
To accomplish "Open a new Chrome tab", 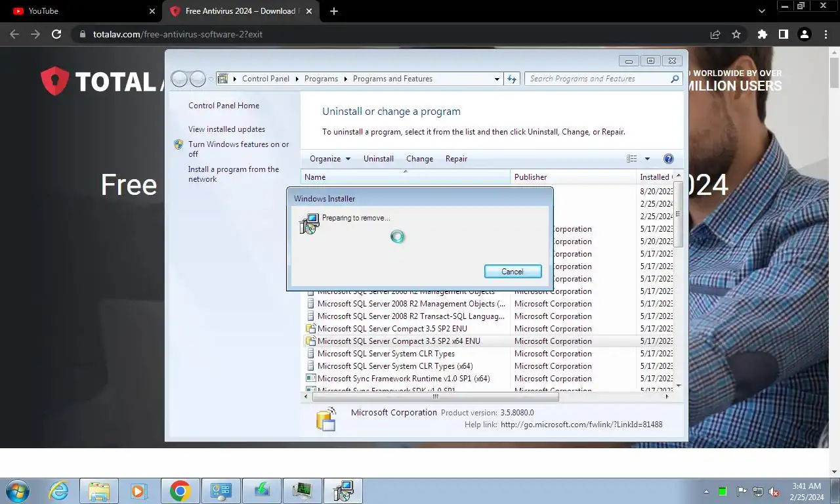I will coord(334,11).
